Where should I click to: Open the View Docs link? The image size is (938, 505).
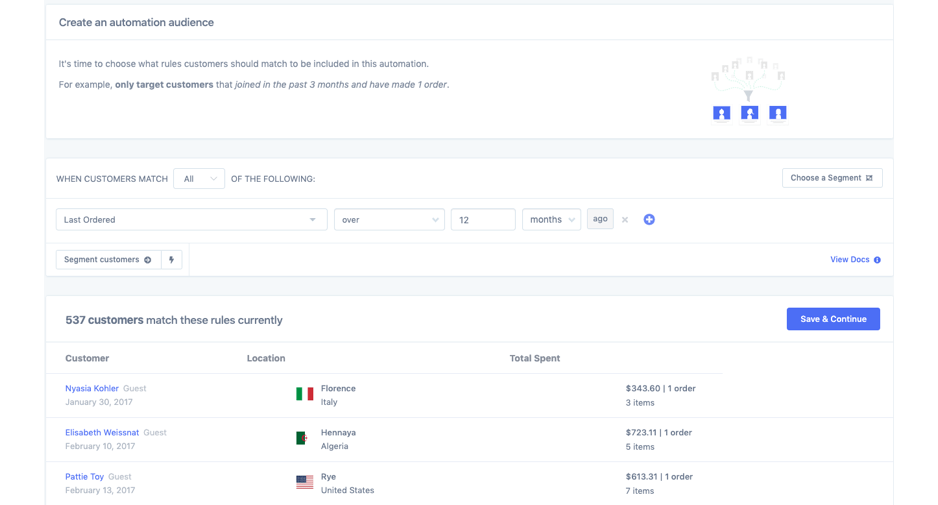(x=854, y=260)
